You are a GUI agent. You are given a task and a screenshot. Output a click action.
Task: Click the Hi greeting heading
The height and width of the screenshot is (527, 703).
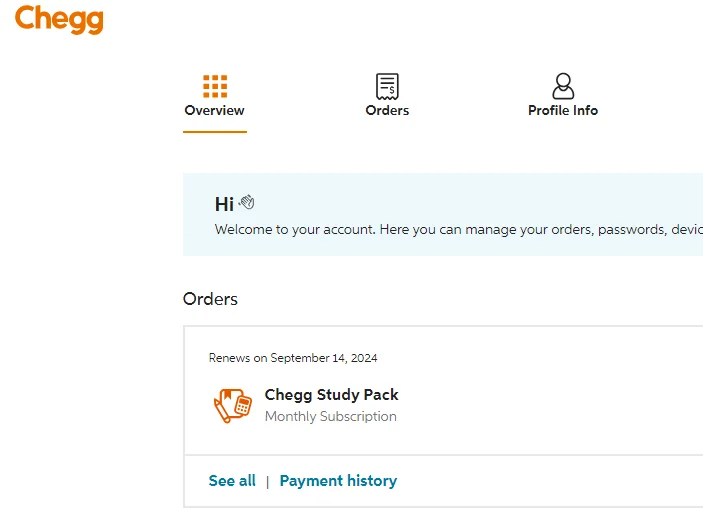point(224,204)
